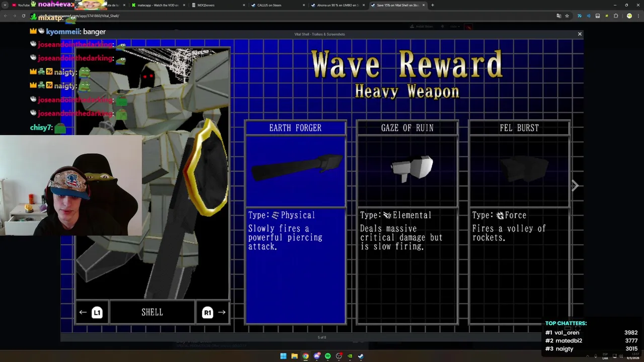Click the 5 of 8 screenshot counter
The image size is (644, 362).
point(322,337)
